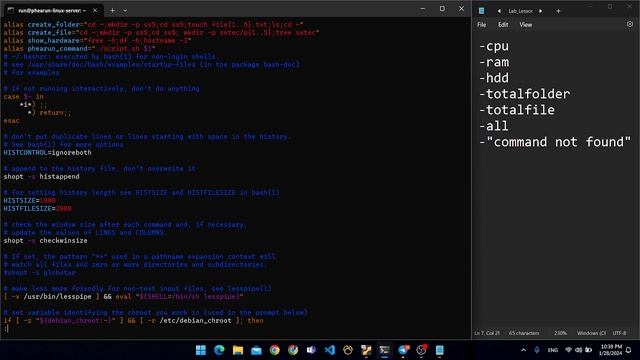Click the battery icon in system tray
This screenshot has width=640, height=360.
tap(589, 350)
